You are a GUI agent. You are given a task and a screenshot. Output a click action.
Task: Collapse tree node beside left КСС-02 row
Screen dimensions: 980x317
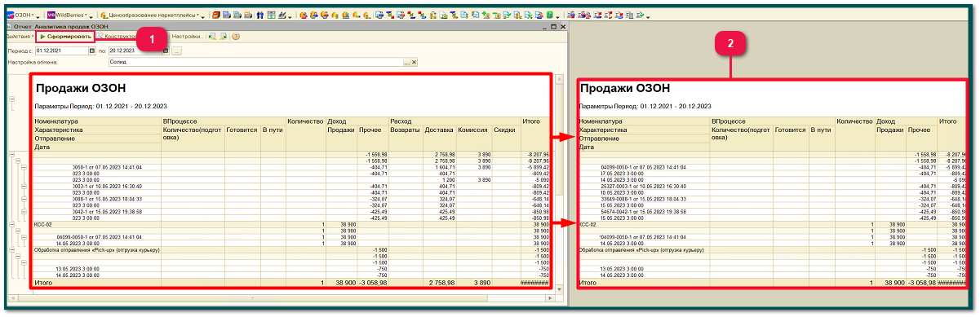11,224
